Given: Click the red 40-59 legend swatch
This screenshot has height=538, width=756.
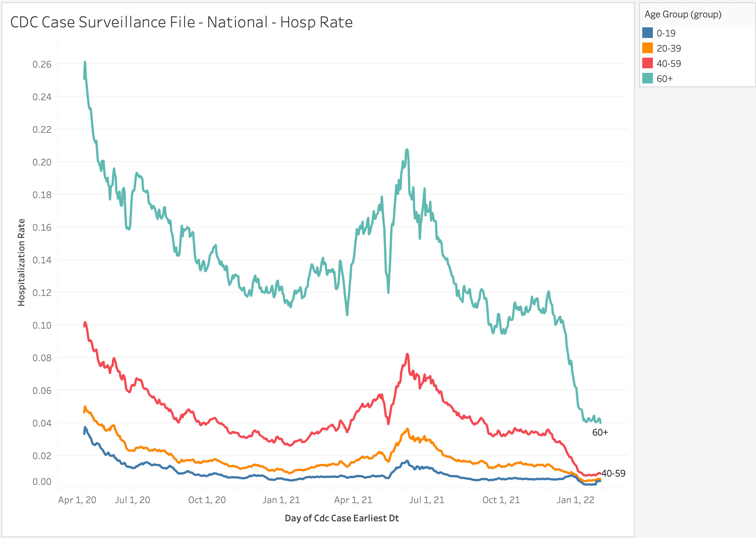Looking at the screenshot, I should (648, 63).
